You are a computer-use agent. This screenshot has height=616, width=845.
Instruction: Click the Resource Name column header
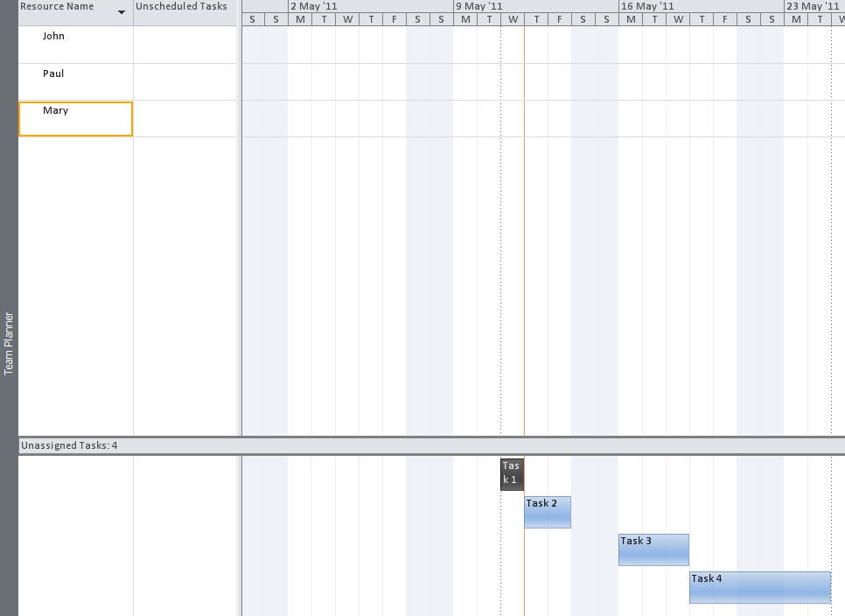click(58, 7)
